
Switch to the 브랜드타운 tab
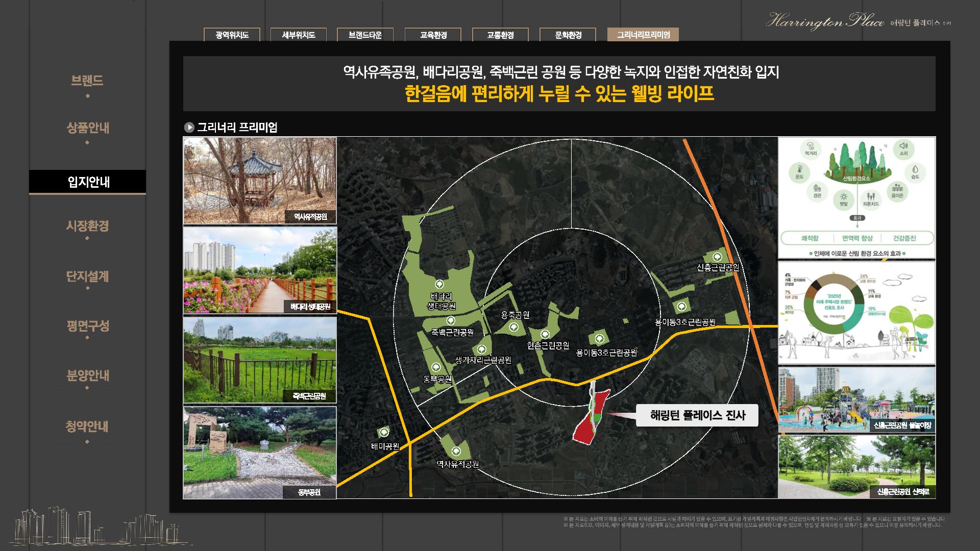[365, 35]
